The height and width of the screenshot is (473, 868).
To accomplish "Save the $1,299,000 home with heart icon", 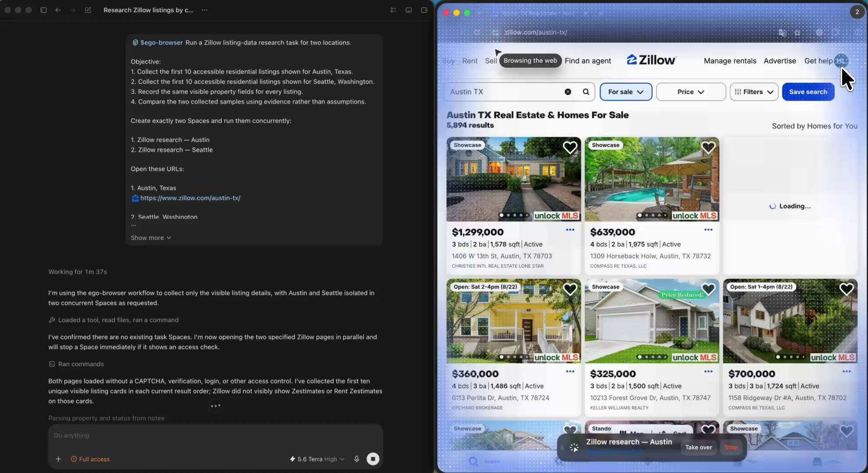I will [570, 148].
